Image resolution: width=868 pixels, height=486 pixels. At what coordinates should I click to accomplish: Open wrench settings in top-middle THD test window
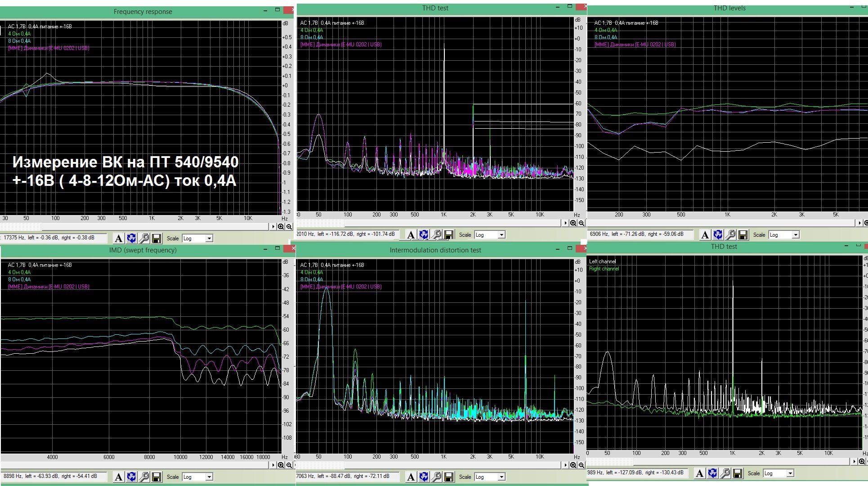(436, 235)
